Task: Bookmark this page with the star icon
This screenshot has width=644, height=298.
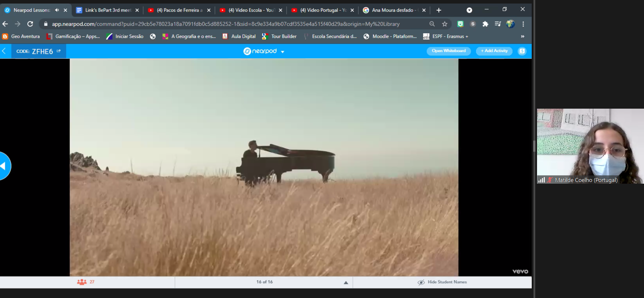Action: click(x=445, y=24)
